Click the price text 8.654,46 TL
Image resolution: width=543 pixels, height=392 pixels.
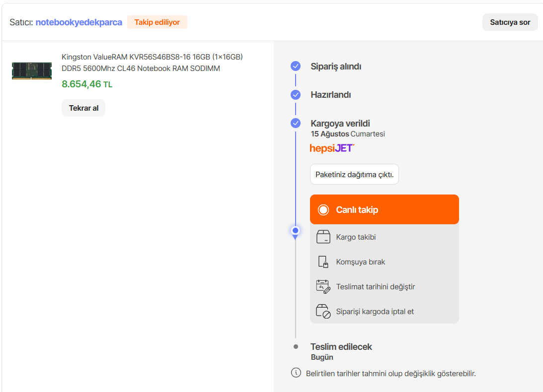87,84
